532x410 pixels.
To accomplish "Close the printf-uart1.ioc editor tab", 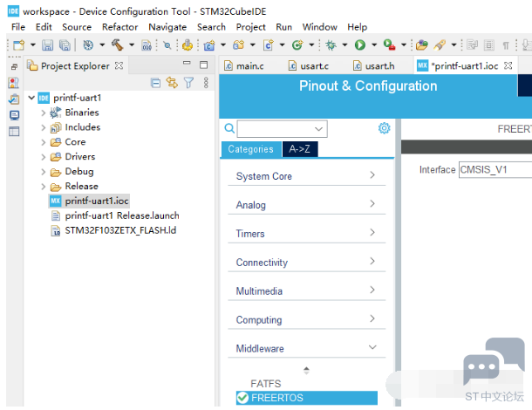I will coord(508,65).
